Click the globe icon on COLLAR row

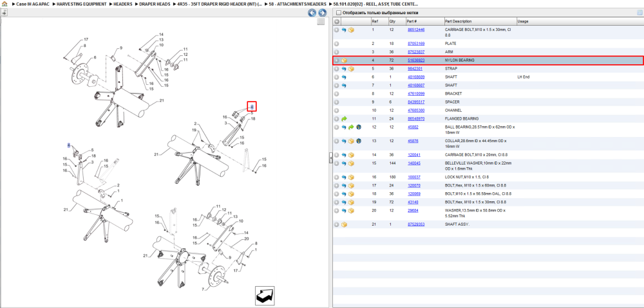tap(359, 141)
